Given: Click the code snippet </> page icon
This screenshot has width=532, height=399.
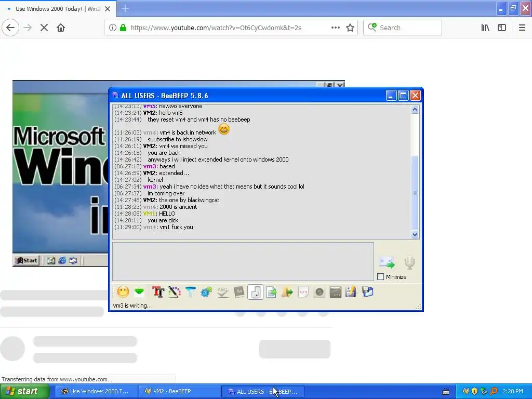Looking at the screenshot, I should (303, 292).
